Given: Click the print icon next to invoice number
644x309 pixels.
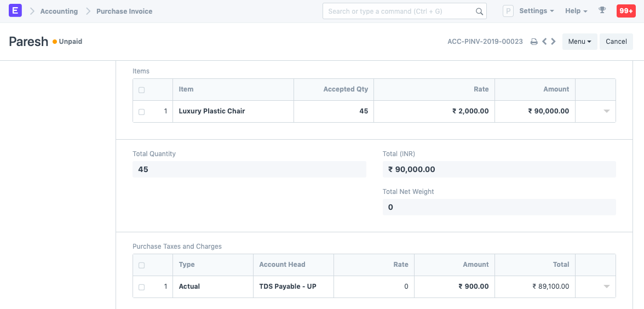Looking at the screenshot, I should point(534,42).
